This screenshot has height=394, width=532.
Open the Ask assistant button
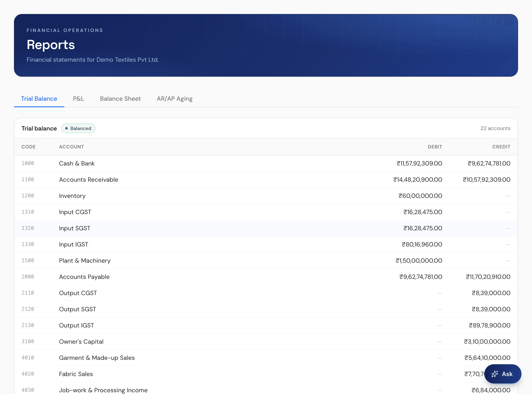click(x=502, y=374)
